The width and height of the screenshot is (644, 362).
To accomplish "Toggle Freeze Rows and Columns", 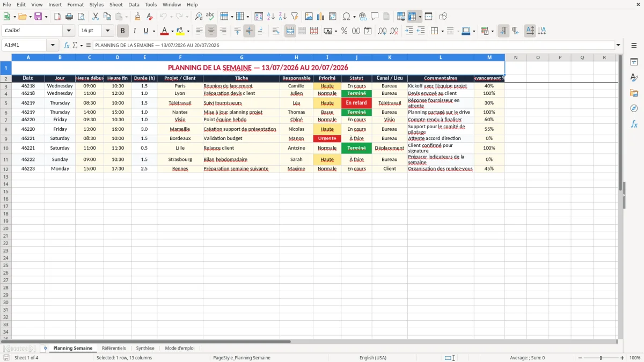I will point(412,17).
